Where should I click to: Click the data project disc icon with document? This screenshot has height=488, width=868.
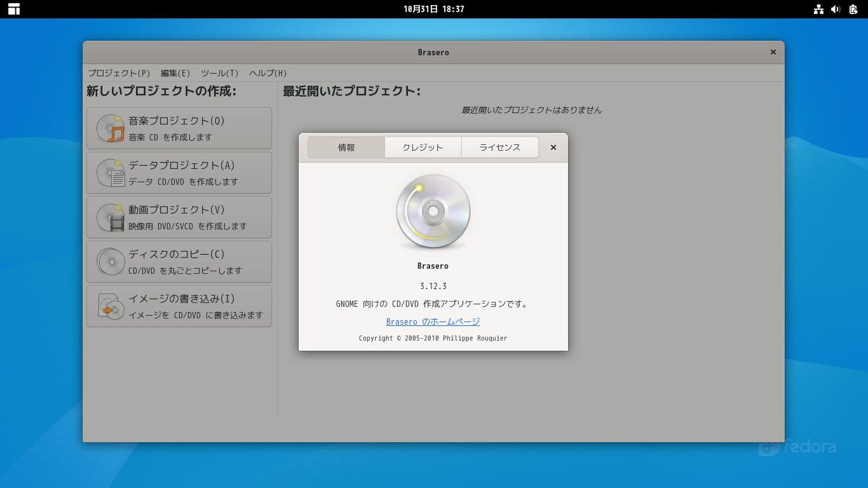tap(111, 173)
